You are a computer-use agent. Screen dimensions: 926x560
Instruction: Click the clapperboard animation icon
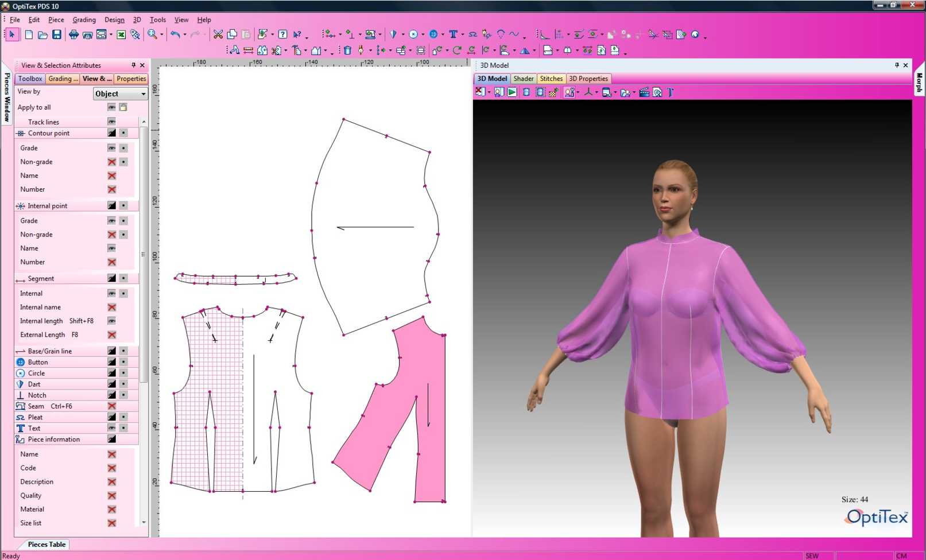click(x=644, y=92)
